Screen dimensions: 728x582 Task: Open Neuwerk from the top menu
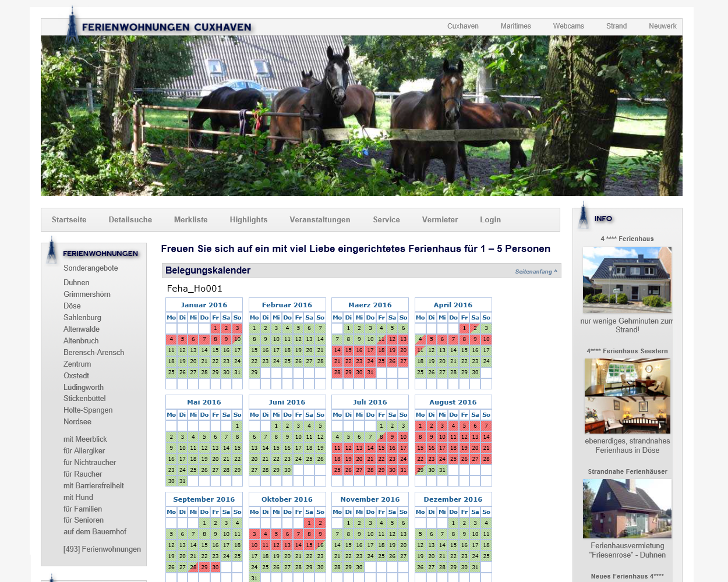tap(662, 26)
